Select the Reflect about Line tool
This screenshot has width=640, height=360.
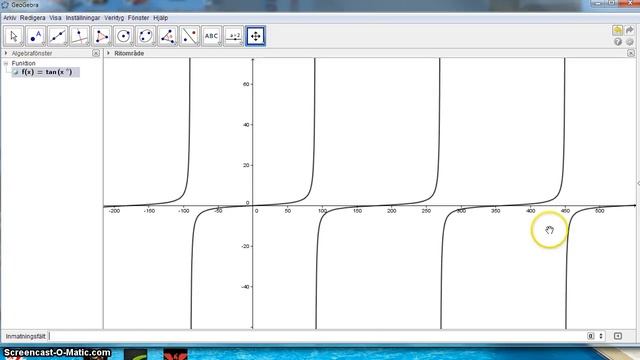point(190,36)
